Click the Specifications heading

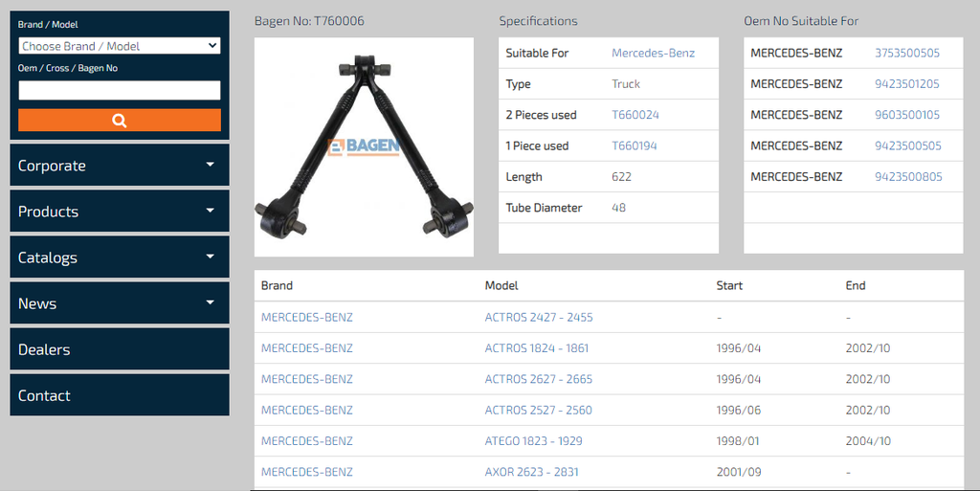tap(538, 21)
